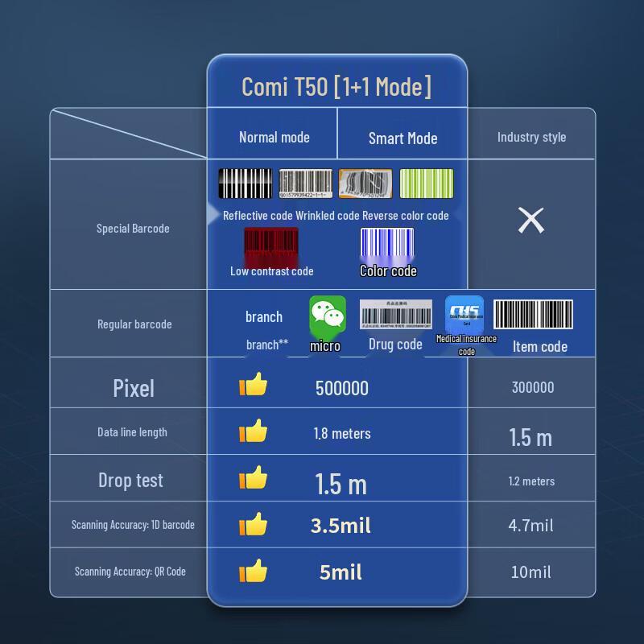Click the 1.5 m industry cable value

(x=530, y=437)
